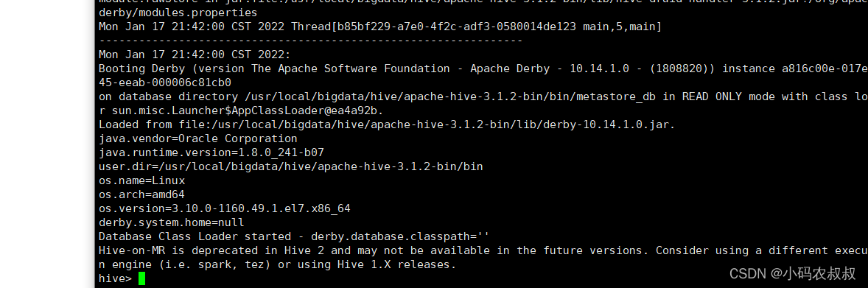Screen dimensions: 868x288
Task: Click 'on database directory' metastore_db line
Action: [483, 96]
